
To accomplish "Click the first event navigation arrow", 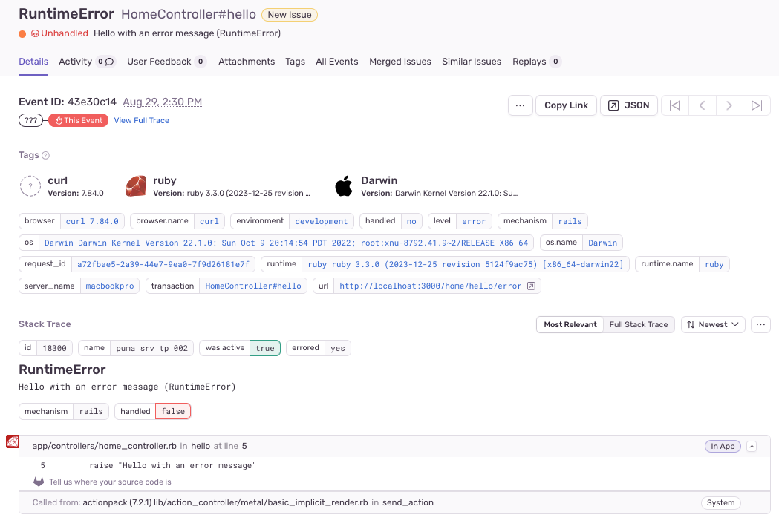I will [x=674, y=105].
